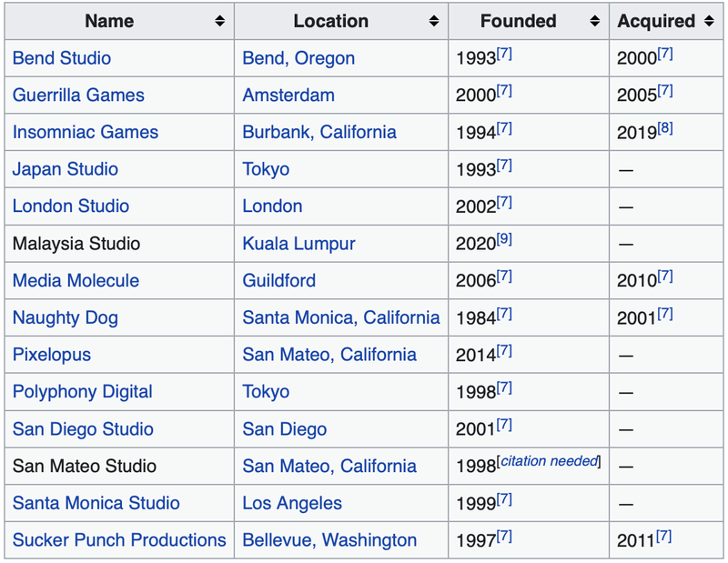Screen dimensions: 728x563
Task: Open the Guerrilla Games article link
Action: click(x=78, y=96)
